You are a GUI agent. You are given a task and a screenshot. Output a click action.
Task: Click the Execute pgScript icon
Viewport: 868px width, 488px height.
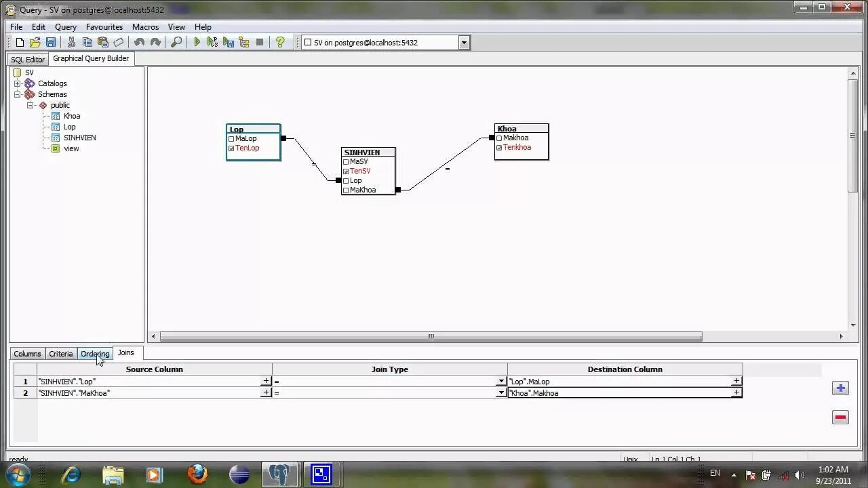(x=212, y=42)
